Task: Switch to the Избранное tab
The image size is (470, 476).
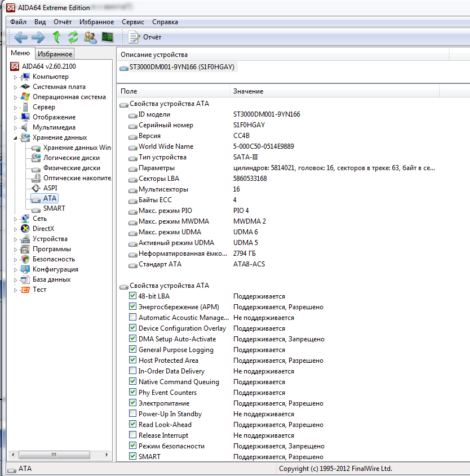Action: 55,54
